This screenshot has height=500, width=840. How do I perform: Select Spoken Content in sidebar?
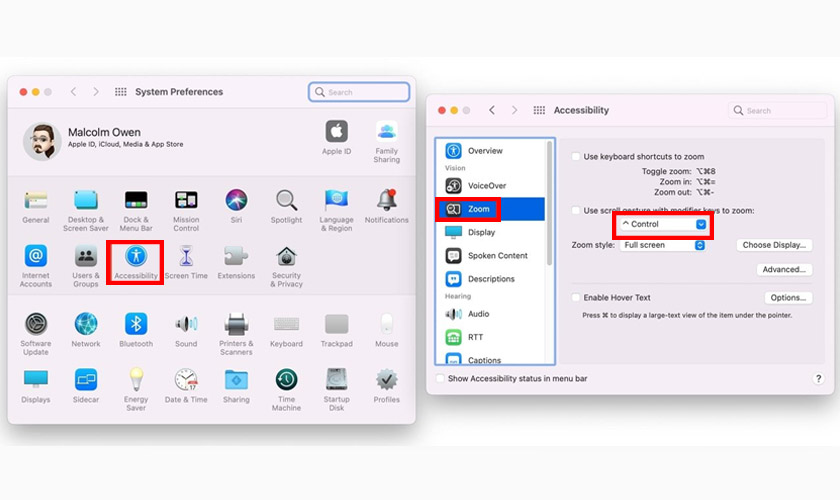coord(491,256)
